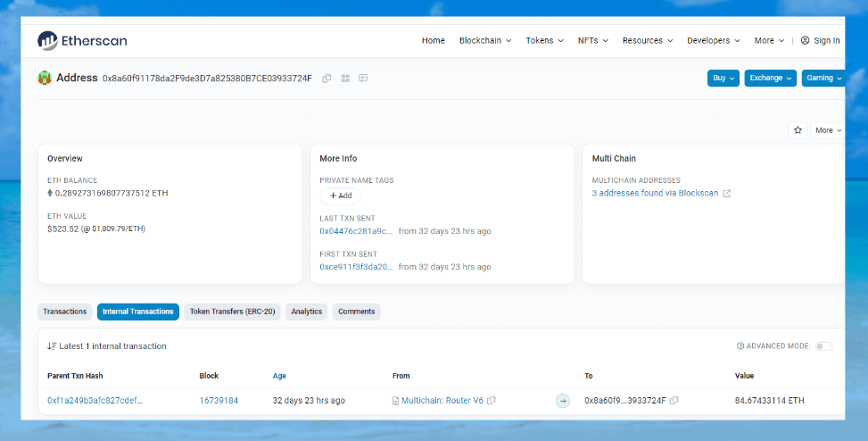This screenshot has height=441, width=868.
Task: Open the Buy dropdown
Action: [723, 78]
